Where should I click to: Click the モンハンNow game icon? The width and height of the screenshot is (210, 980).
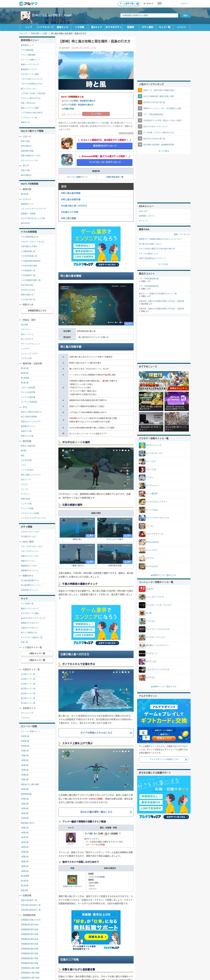tap(142, 509)
